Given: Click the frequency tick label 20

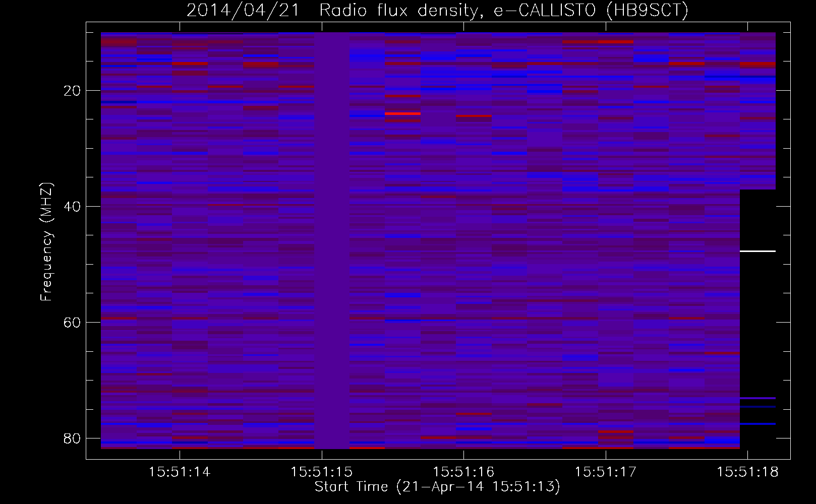Looking at the screenshot, I should click(72, 91).
